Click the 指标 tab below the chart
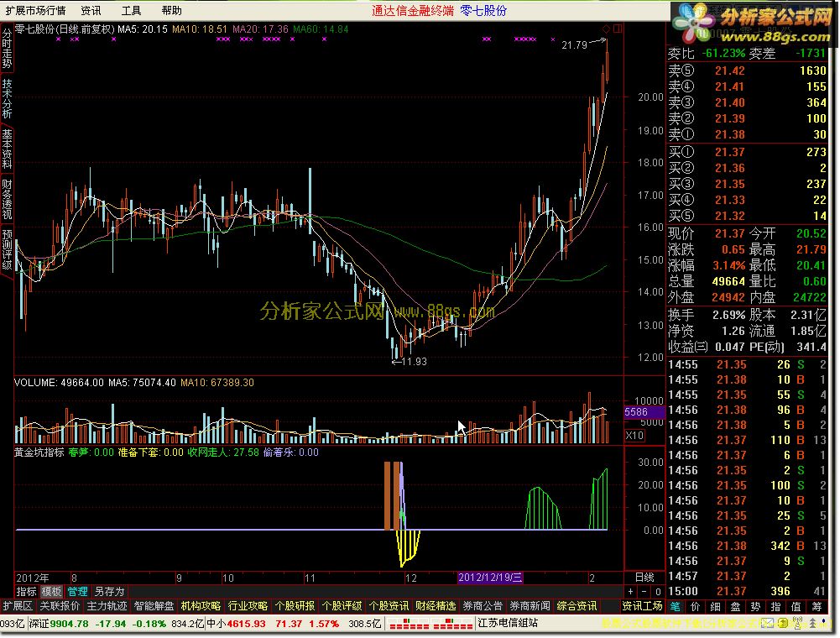This screenshot has height=638, width=840. point(26,591)
